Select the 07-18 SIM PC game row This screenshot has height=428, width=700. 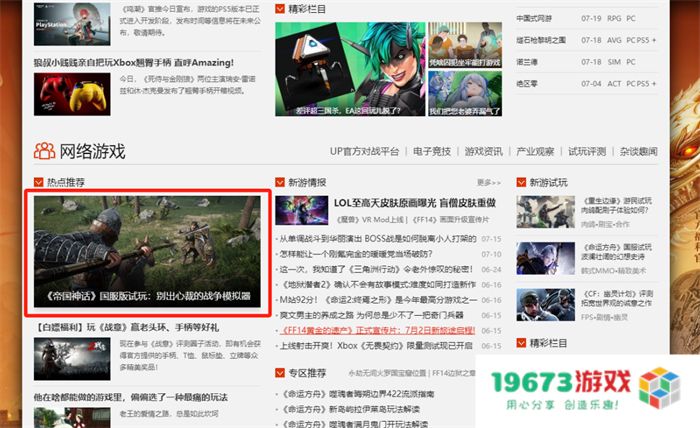coord(587,62)
